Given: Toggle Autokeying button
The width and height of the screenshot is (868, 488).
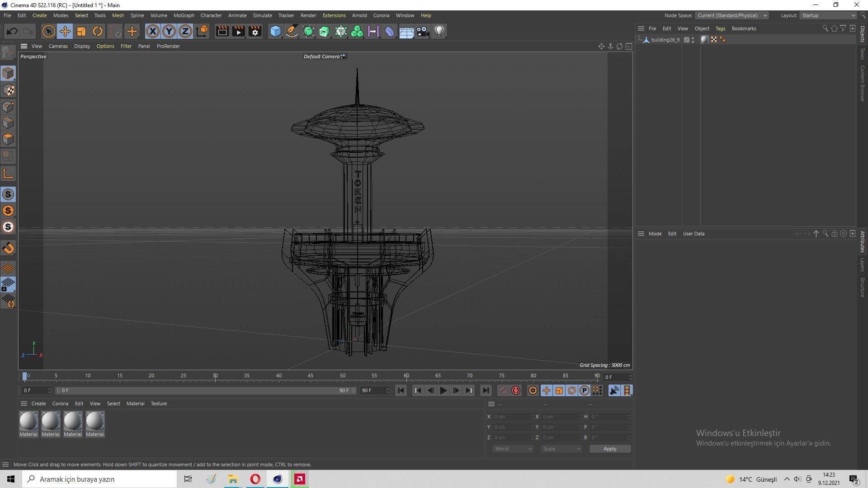Looking at the screenshot, I should 516,390.
